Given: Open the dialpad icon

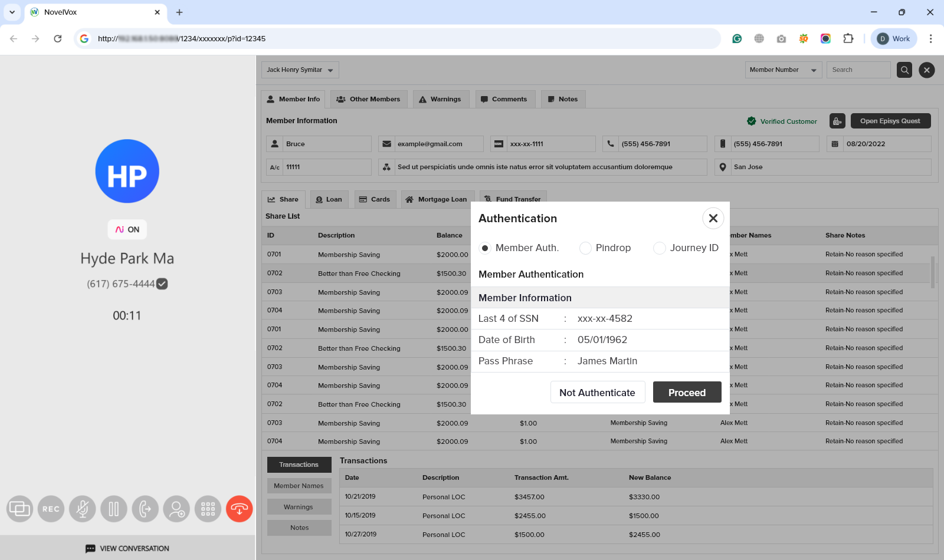Looking at the screenshot, I should point(208,509).
